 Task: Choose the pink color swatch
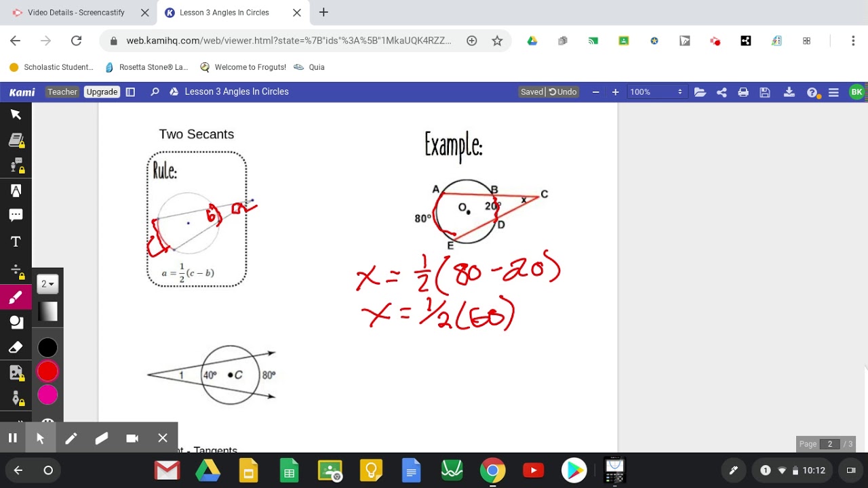pos(47,394)
